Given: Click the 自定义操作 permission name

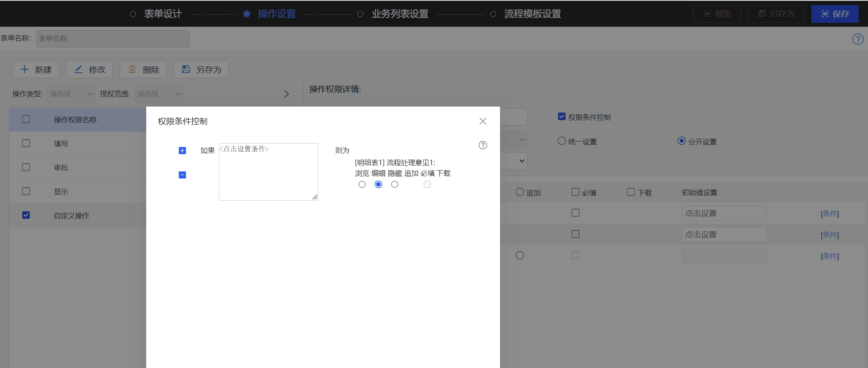Looking at the screenshot, I should click(72, 216).
